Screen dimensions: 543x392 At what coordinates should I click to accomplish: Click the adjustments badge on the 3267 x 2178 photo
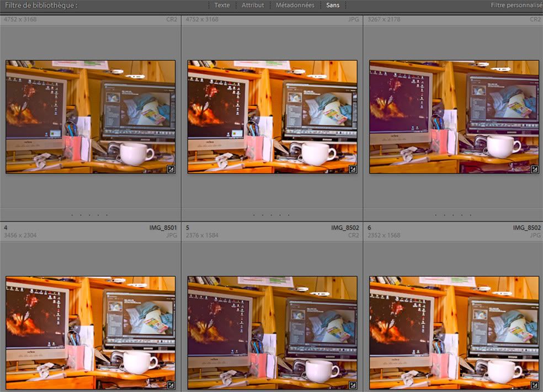pyautogui.click(x=534, y=169)
